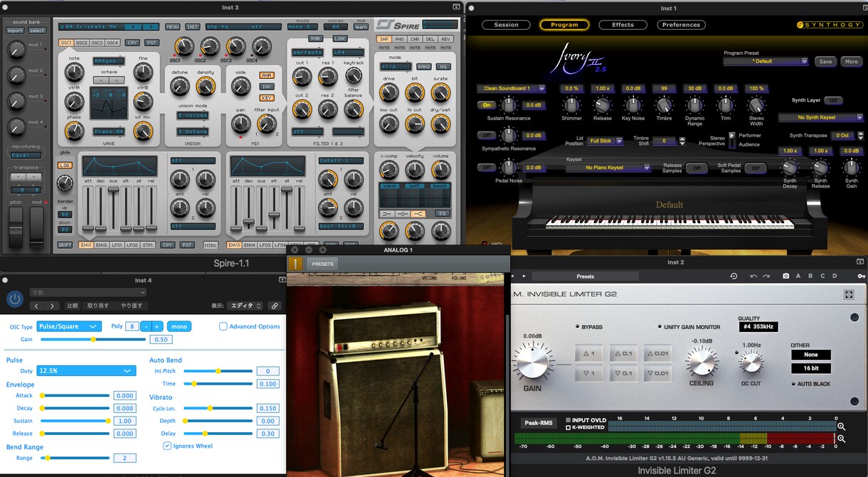Open the Preferences tab in Ivory
The width and height of the screenshot is (868, 477).
pyautogui.click(x=681, y=25)
